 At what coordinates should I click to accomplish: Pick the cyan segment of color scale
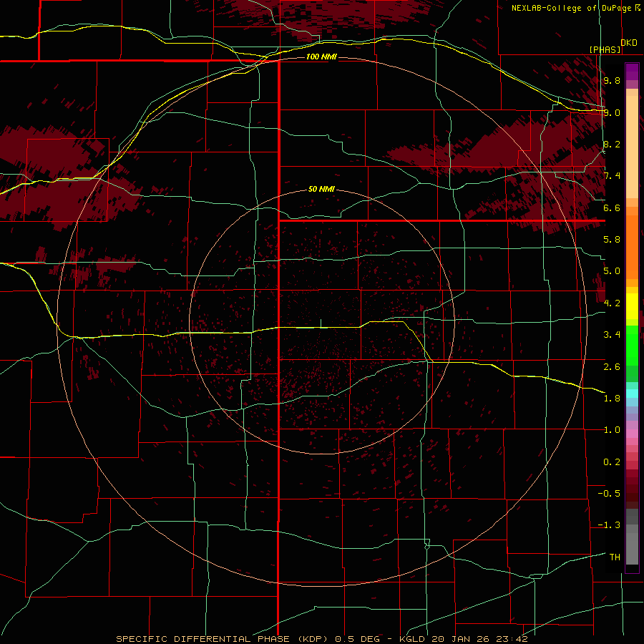pyautogui.click(x=632, y=394)
